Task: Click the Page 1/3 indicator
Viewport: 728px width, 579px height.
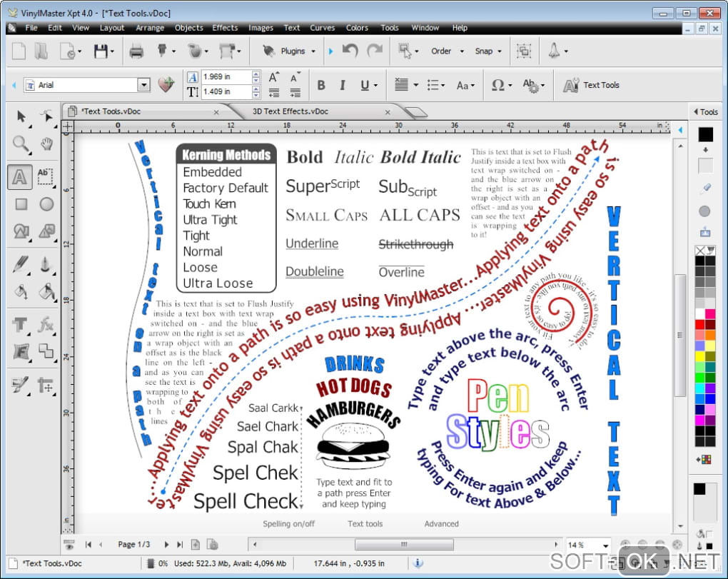Action: pos(133,544)
